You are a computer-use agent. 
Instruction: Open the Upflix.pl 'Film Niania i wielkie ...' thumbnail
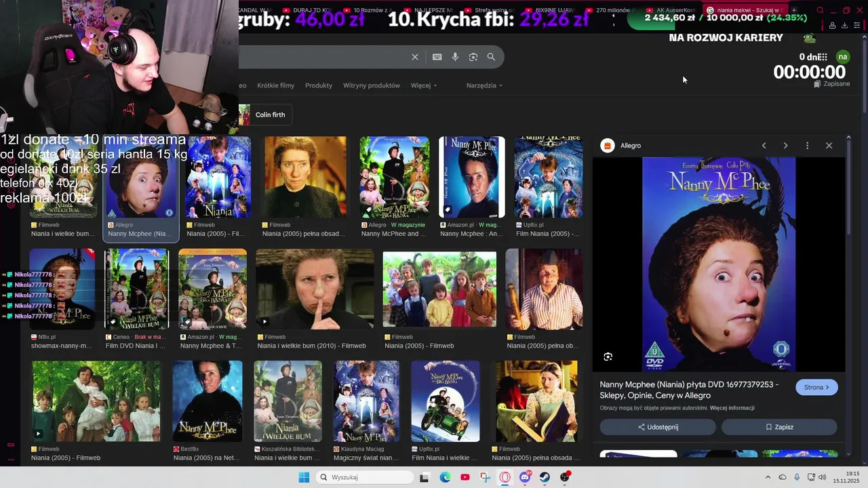(446, 401)
